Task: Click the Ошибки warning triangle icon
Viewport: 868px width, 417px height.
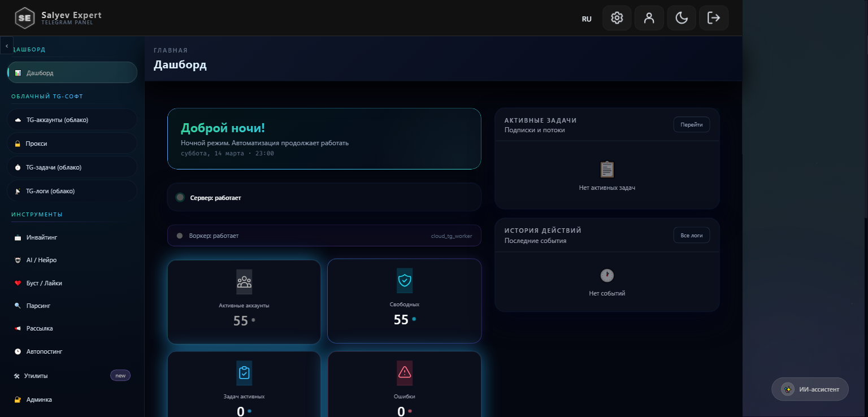Action: point(405,372)
